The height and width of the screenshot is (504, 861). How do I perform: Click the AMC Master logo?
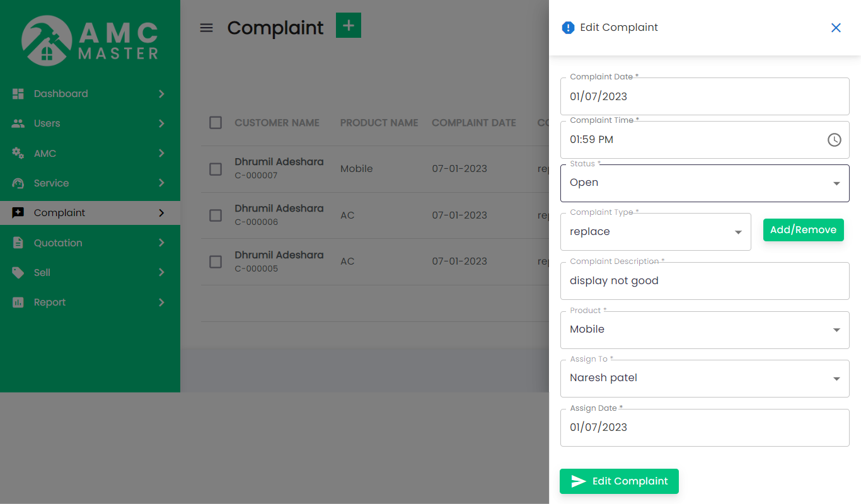pyautogui.click(x=90, y=42)
